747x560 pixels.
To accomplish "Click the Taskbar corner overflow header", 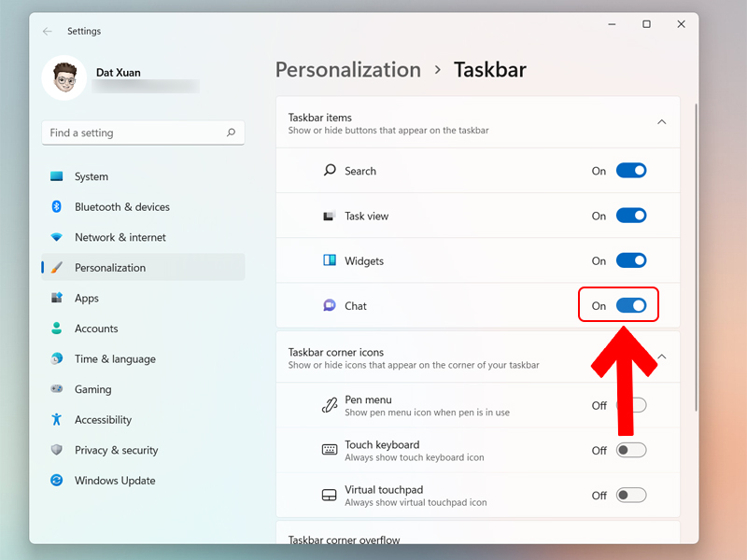I will point(478,533).
